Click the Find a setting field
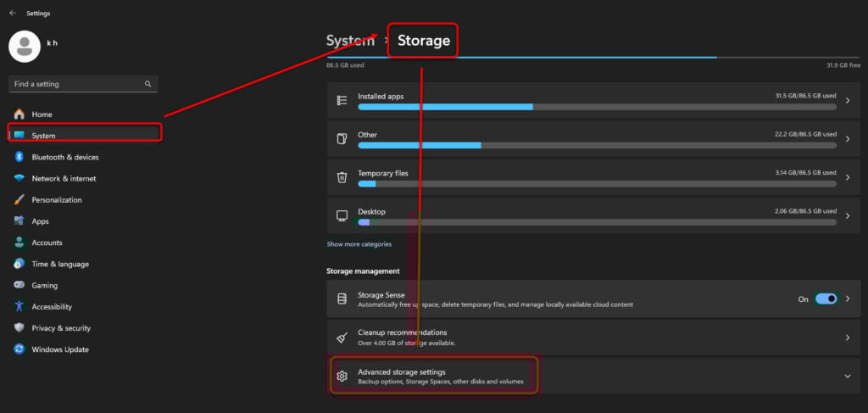868x413 pixels. click(x=83, y=84)
